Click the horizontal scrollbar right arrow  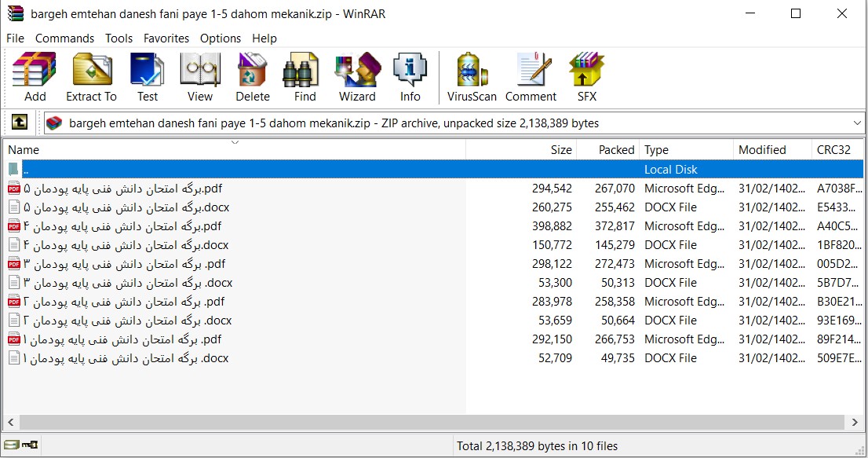(855, 423)
